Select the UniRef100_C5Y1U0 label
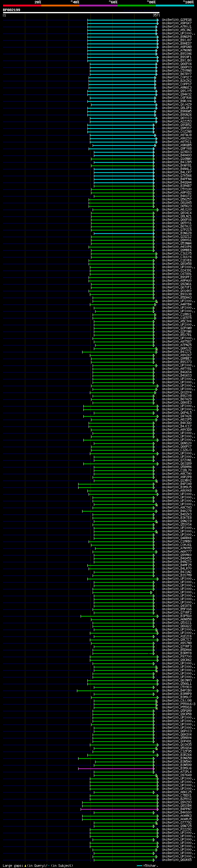Viewport: 197px width, 868px height. coord(176,189)
